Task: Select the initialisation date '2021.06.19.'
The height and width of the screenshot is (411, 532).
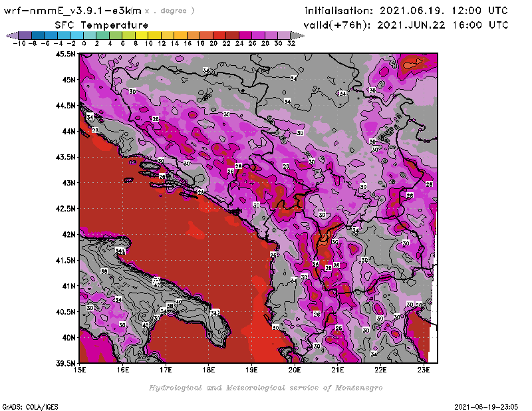Action: point(412,11)
